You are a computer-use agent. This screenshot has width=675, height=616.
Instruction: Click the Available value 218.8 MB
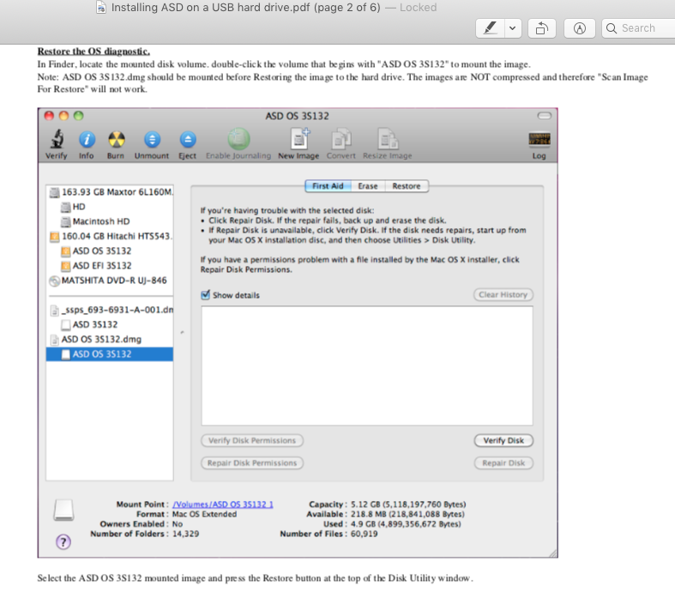[x=407, y=514]
